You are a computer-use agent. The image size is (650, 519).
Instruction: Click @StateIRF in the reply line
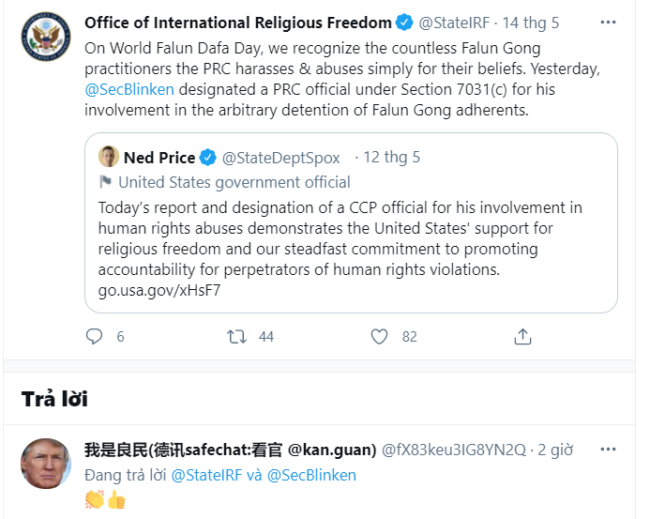[208, 475]
